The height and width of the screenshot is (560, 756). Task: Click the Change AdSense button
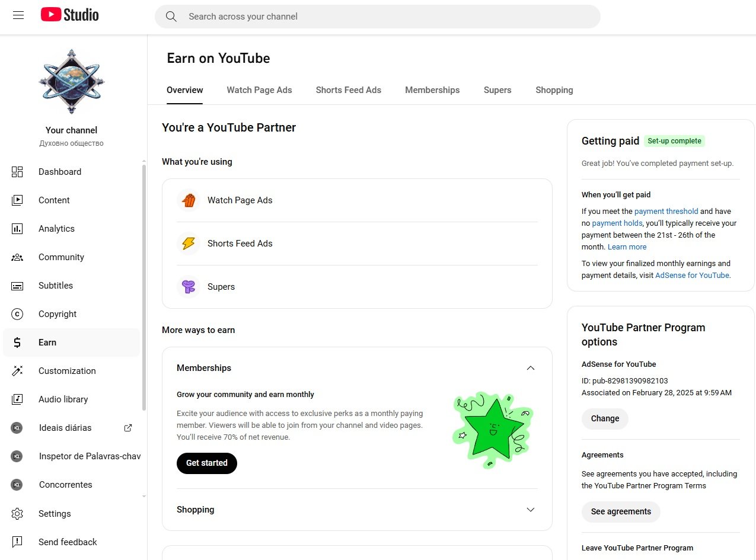(x=605, y=418)
